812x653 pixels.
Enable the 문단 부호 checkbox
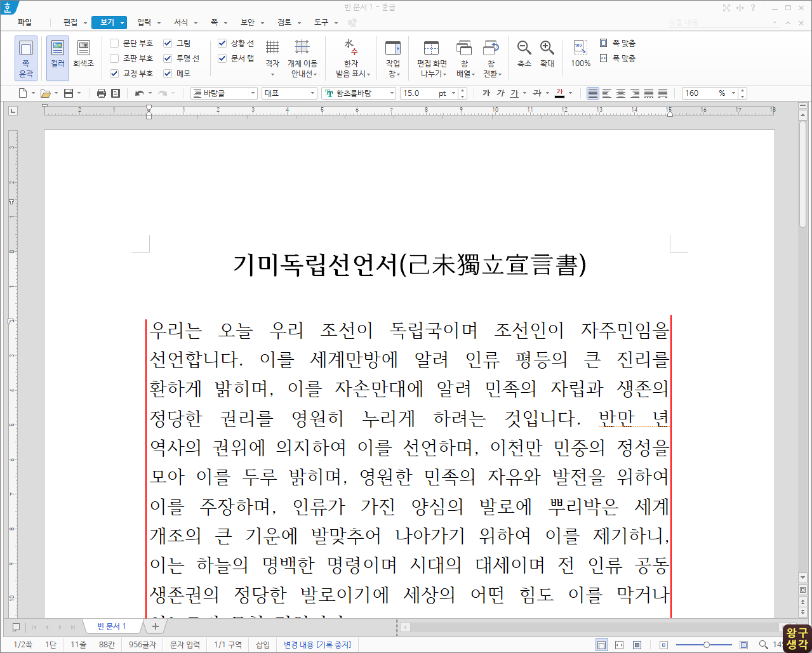pyautogui.click(x=114, y=43)
